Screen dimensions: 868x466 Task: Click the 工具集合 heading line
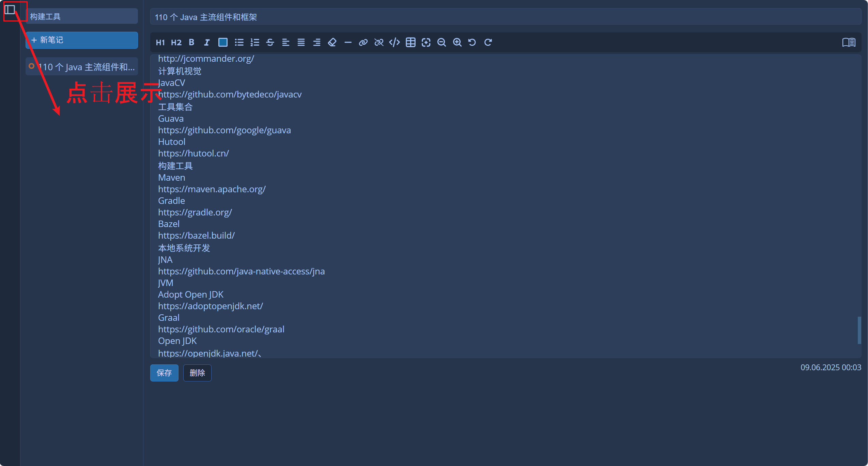pos(175,107)
